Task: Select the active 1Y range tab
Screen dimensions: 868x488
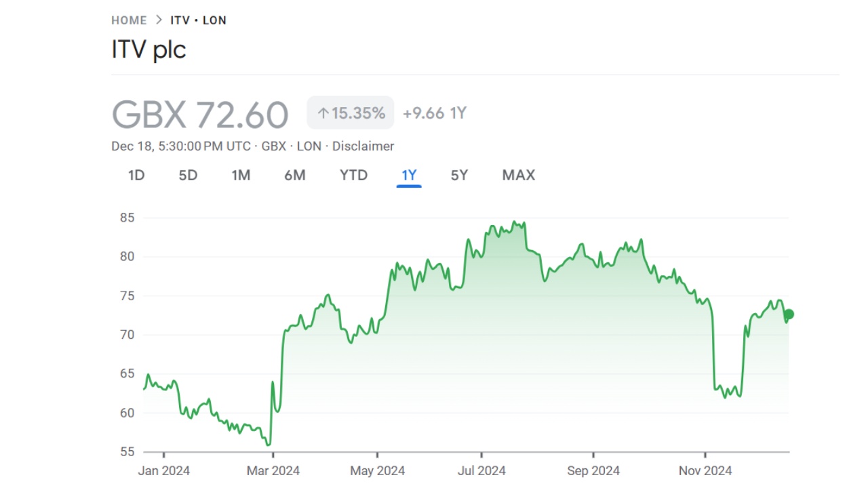Action: point(409,176)
